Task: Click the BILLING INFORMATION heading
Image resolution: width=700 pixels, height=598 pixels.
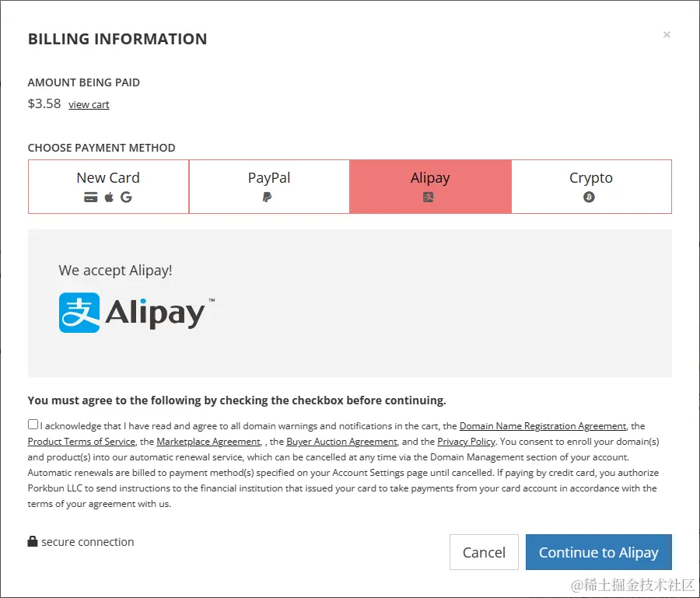Action: click(117, 39)
